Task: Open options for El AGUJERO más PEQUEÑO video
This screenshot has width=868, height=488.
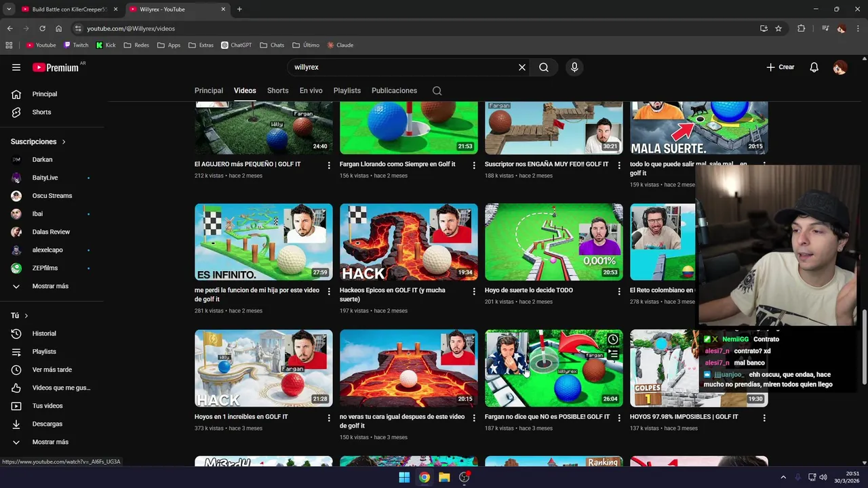Action: [329, 165]
